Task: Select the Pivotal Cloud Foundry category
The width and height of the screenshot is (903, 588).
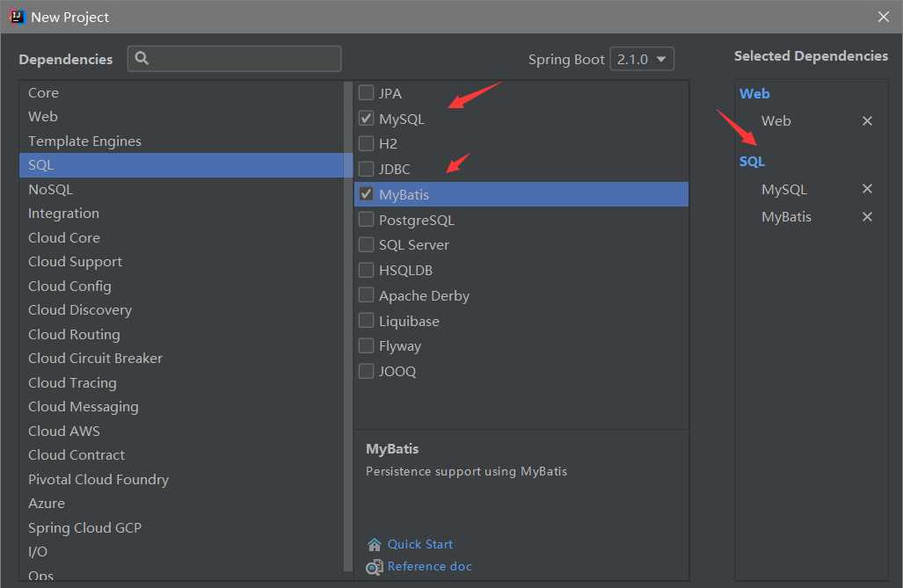Action: (181, 480)
